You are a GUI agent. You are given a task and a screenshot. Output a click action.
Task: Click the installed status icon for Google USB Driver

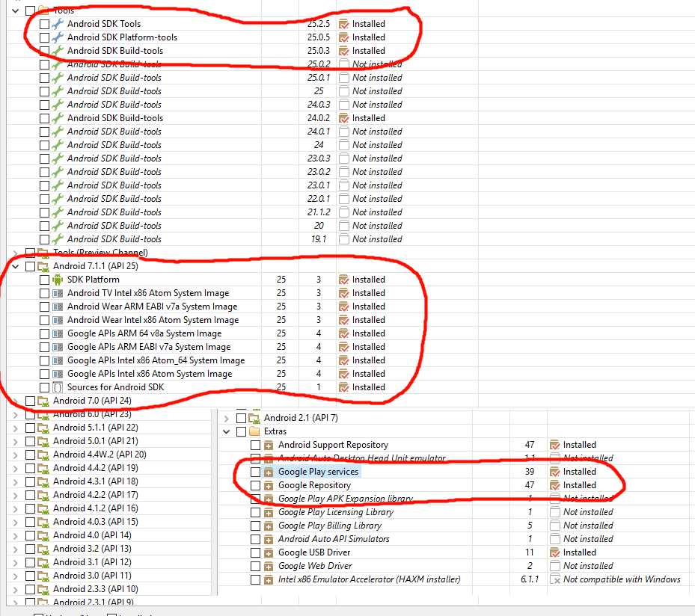tap(554, 552)
